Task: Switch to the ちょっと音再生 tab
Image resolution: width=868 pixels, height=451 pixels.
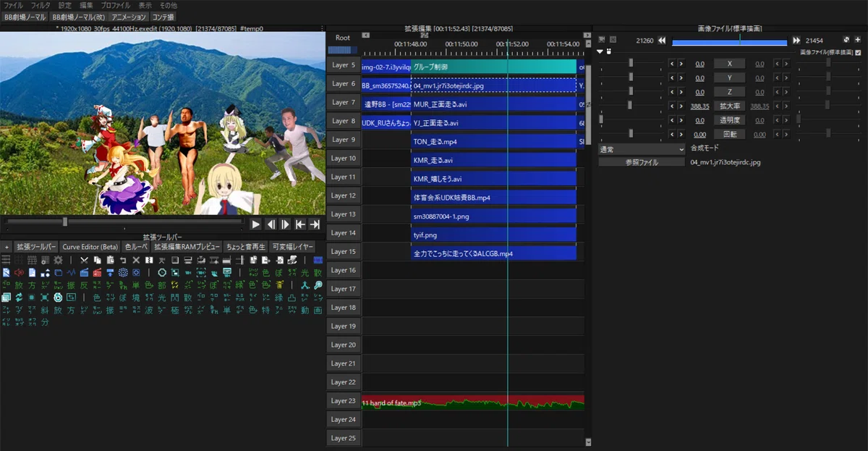Action: tap(246, 247)
